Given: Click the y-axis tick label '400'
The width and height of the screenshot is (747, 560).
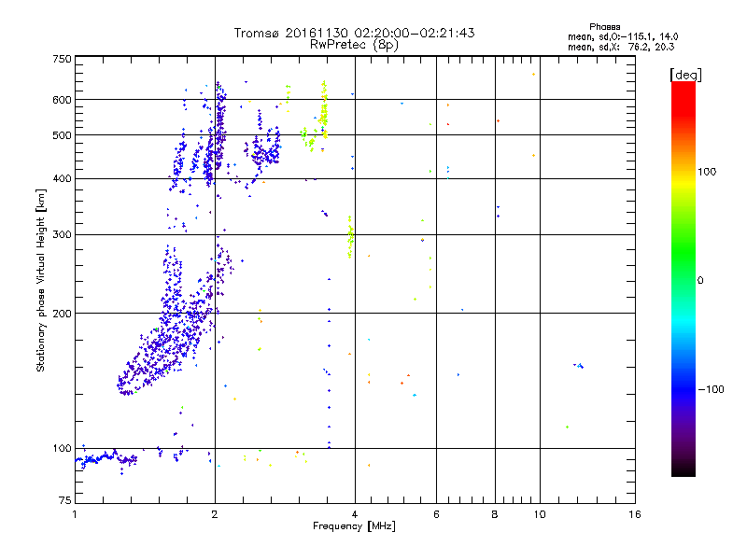Looking at the screenshot, I should point(62,178).
